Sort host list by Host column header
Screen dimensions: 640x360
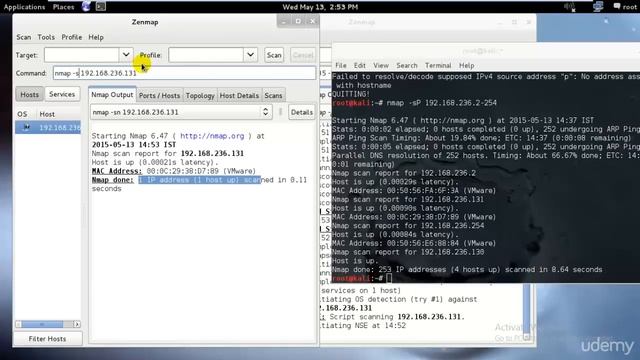pyautogui.click(x=47, y=114)
